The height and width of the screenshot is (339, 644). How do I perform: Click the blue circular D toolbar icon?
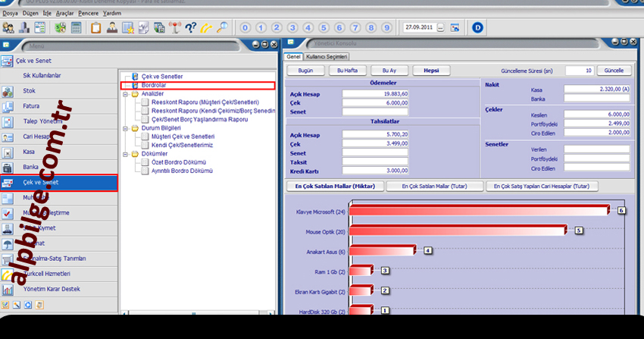[x=477, y=28]
